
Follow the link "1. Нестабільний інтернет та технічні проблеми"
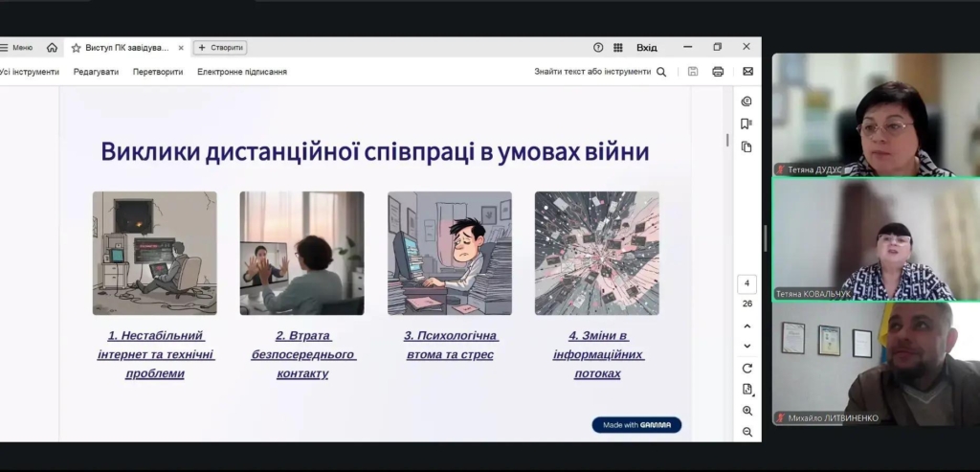(155, 354)
